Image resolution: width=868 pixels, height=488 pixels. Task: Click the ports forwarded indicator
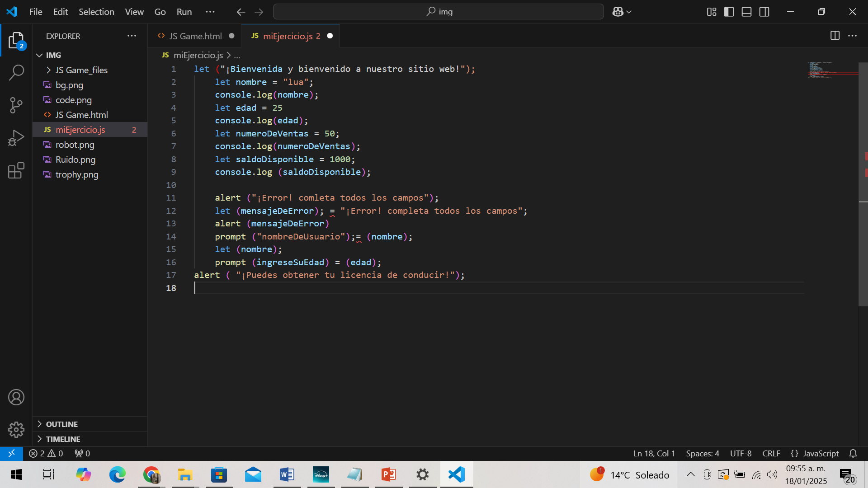[82, 453]
